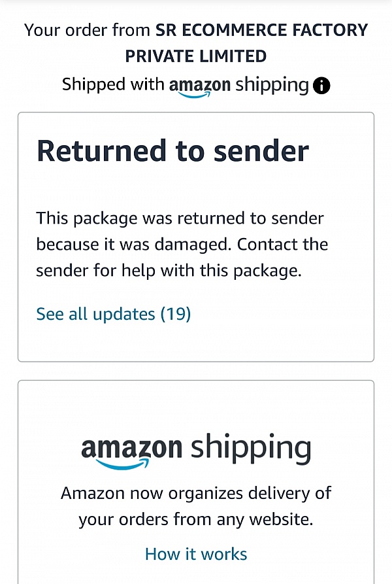Tap the 'Your order from' text
392x584 pixels.
point(88,30)
